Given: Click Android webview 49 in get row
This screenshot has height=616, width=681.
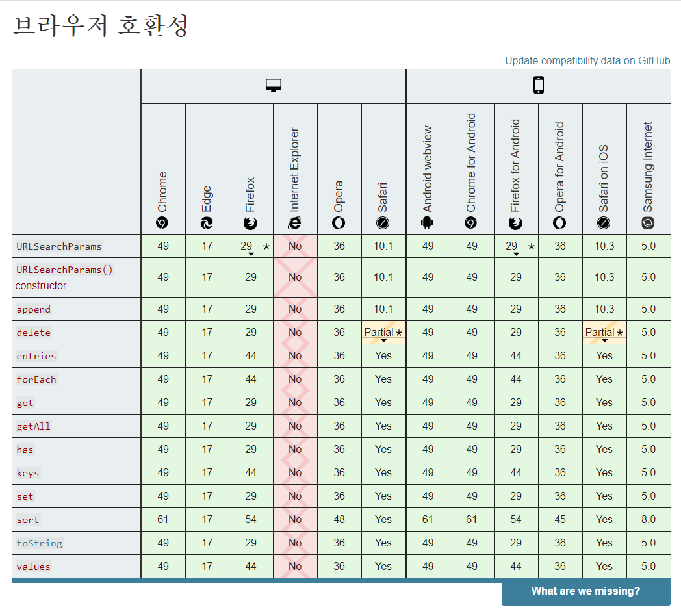Looking at the screenshot, I should [428, 403].
